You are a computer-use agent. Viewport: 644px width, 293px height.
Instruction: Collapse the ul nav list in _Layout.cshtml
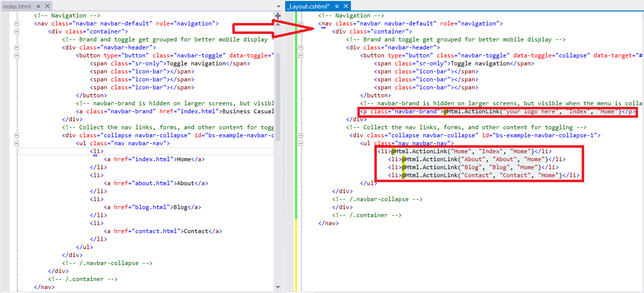pyautogui.click(x=301, y=143)
